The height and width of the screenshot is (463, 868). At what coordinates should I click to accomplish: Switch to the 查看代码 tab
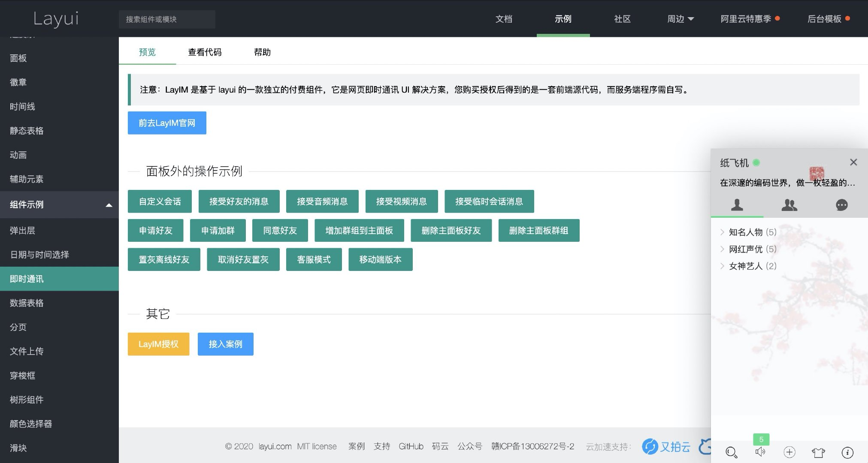click(205, 52)
